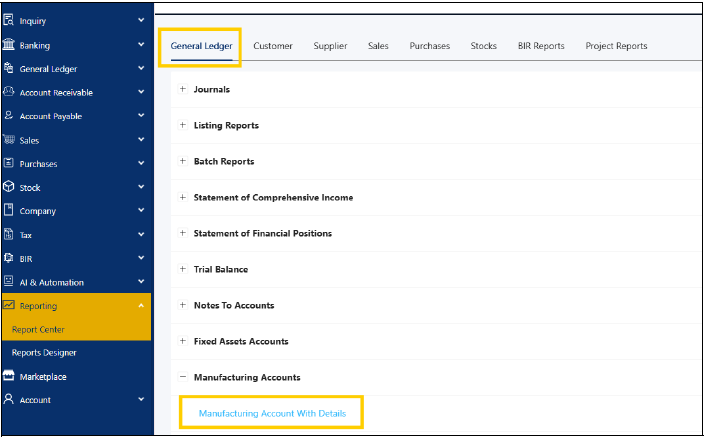Screen dimensions: 705x437
Task: Click the Account Receivable people icon
Action: [x=9, y=92]
